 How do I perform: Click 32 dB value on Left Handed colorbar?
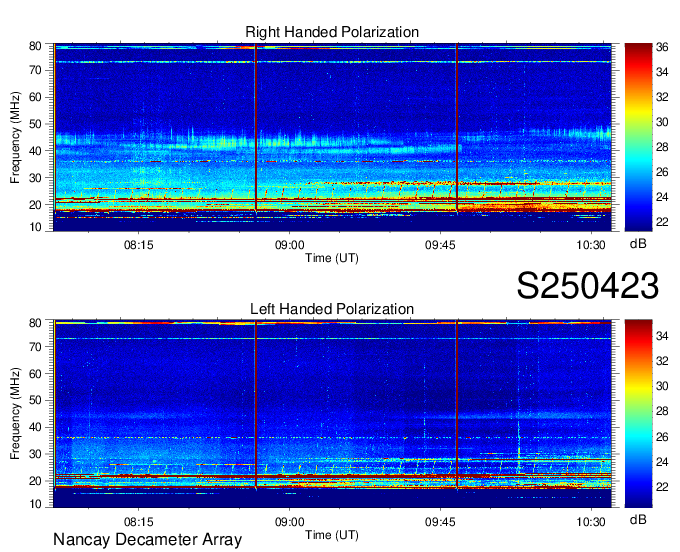coord(662,361)
